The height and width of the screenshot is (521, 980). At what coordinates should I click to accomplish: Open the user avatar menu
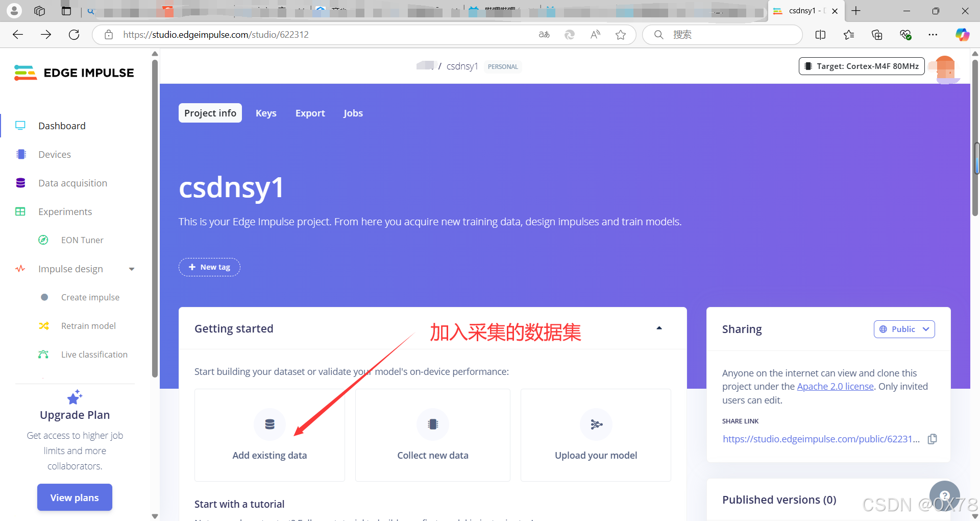tap(944, 69)
